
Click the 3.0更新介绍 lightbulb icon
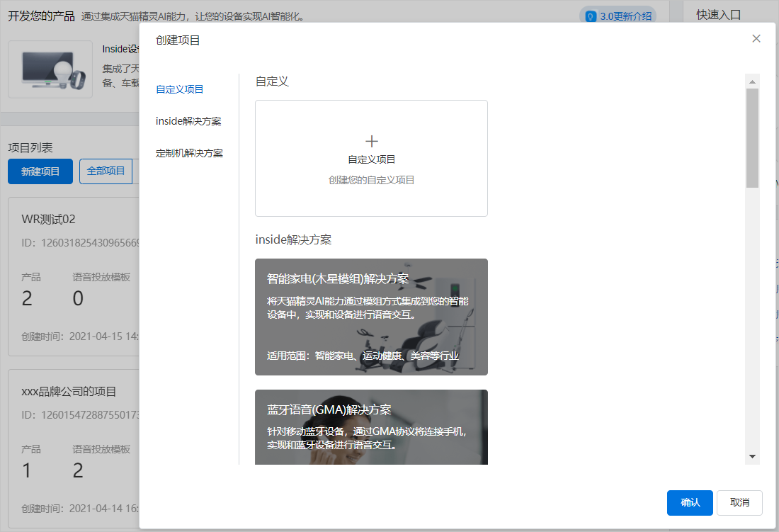[590, 16]
